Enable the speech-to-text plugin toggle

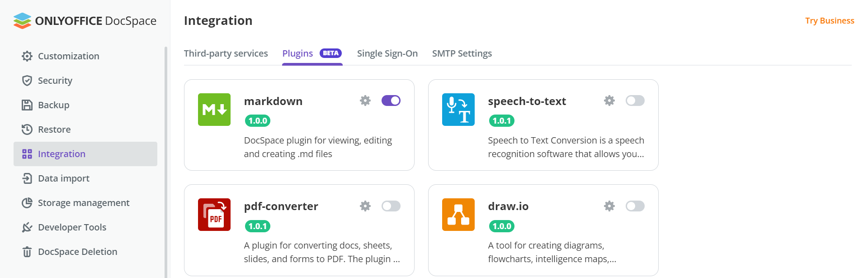pyautogui.click(x=635, y=101)
